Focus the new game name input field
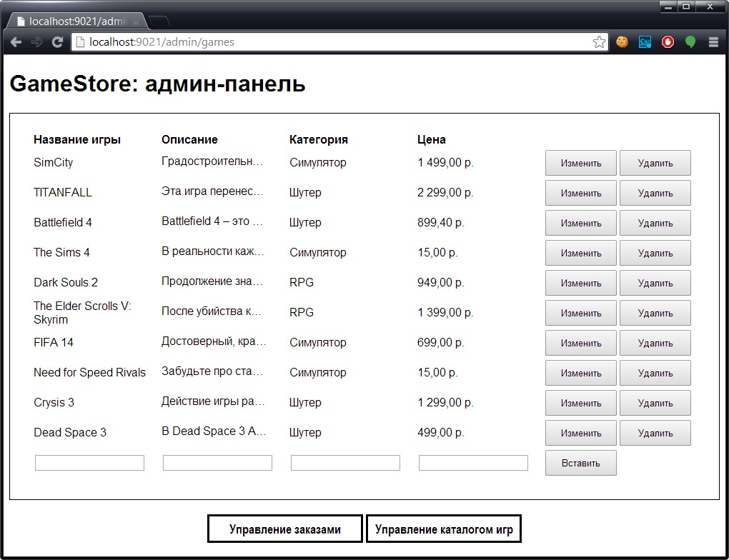This screenshot has height=560, width=729. [x=90, y=463]
